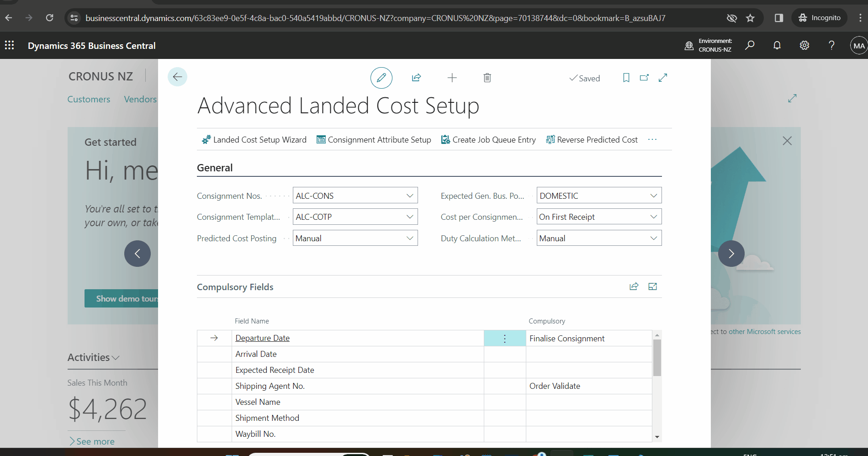Expand Expected Gen. Bus. Posting dropdown
The image size is (868, 456).
coord(654,196)
